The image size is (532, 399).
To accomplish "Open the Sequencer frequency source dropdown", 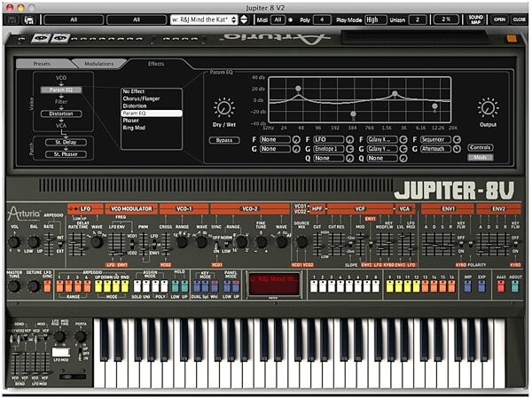I will (x=435, y=139).
